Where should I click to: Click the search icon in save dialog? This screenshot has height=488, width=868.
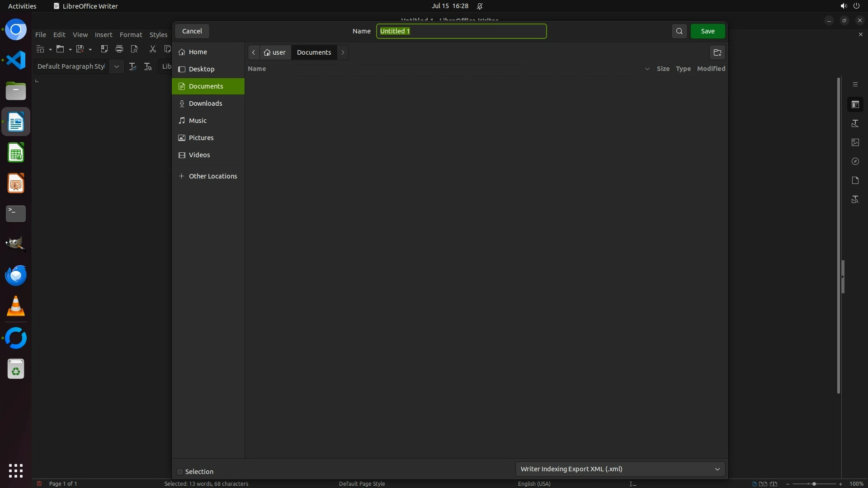click(679, 31)
